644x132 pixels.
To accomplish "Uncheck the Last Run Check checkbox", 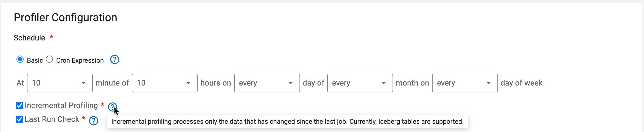I will pyautogui.click(x=19, y=119).
